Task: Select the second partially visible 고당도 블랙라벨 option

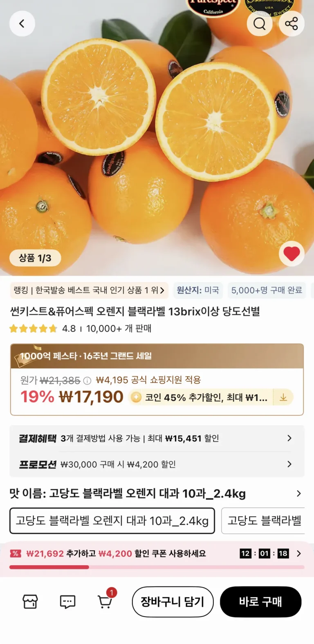Action: click(x=264, y=521)
